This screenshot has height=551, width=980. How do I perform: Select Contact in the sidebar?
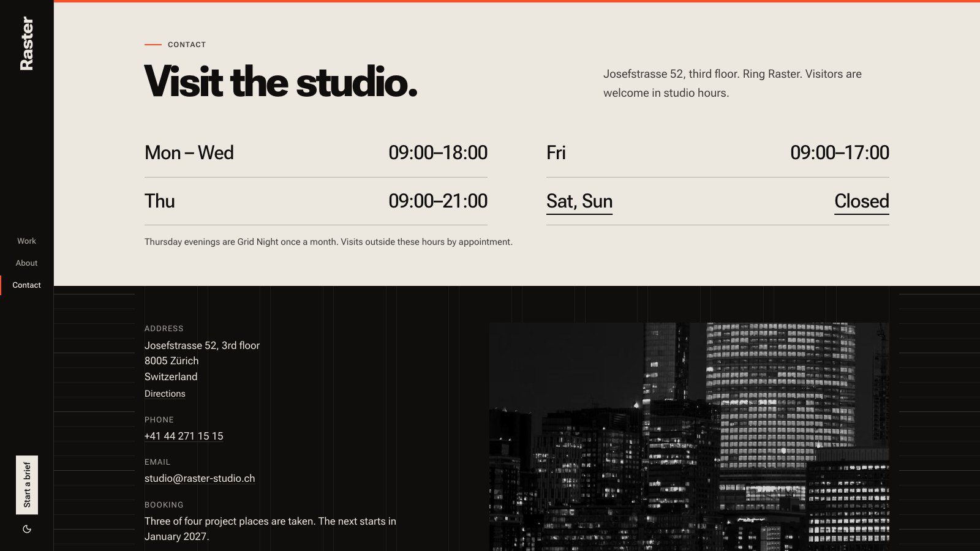tap(26, 285)
